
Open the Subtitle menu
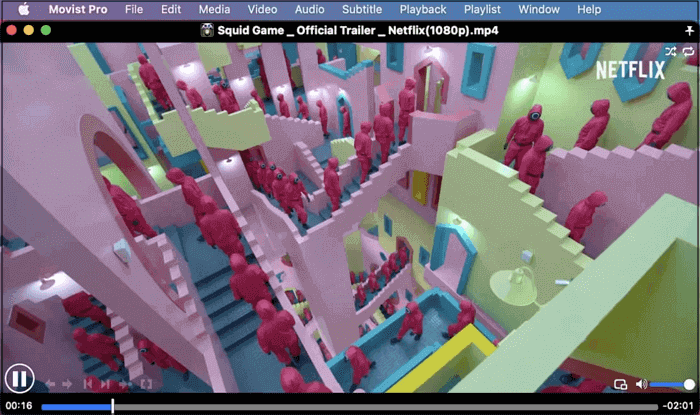(361, 9)
